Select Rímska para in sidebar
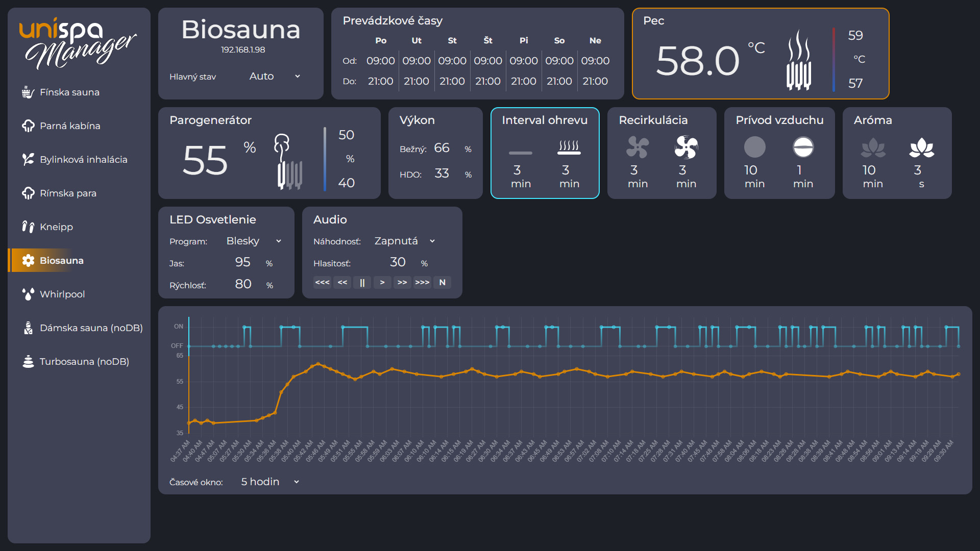This screenshot has height=551, width=980. coord(79,193)
